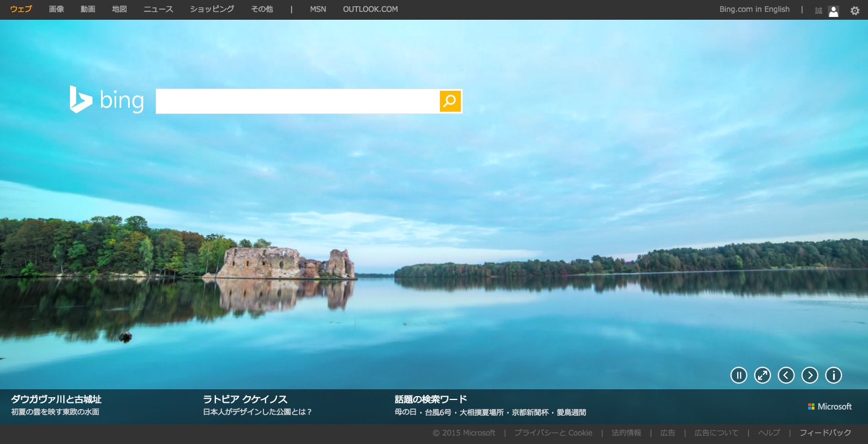Focus the Bing search input box
The image size is (868, 444).
click(297, 102)
